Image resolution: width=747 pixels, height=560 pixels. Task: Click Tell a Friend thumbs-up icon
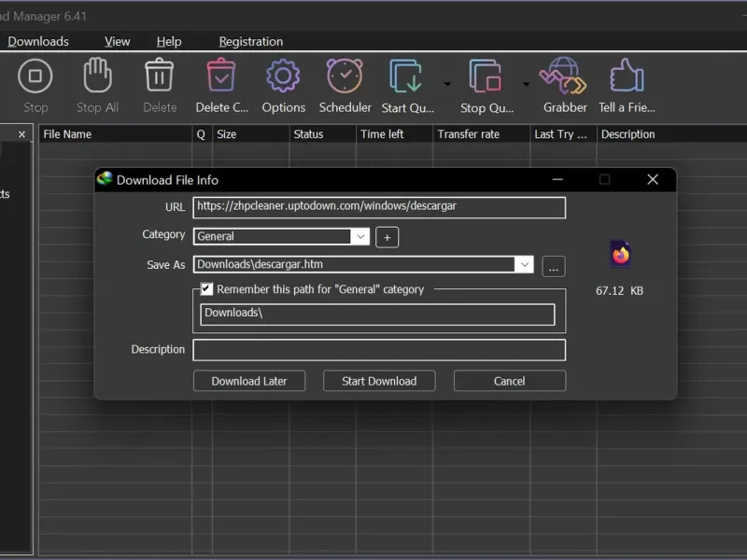[x=627, y=75]
